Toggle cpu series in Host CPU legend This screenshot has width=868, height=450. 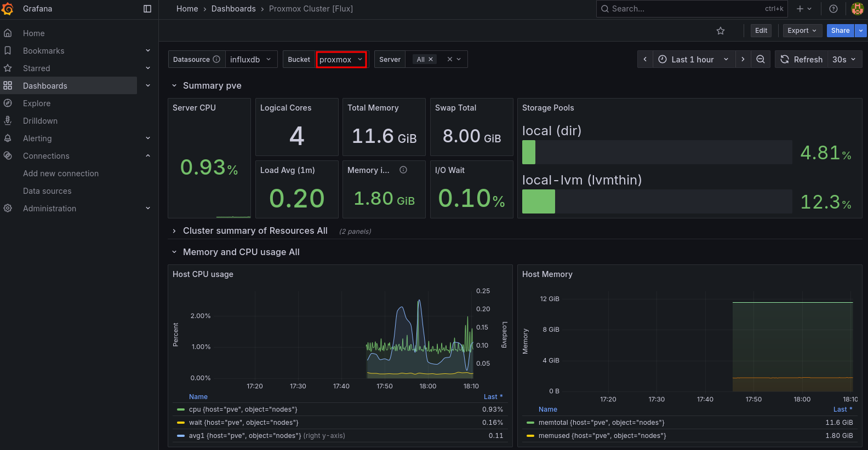coord(243,409)
